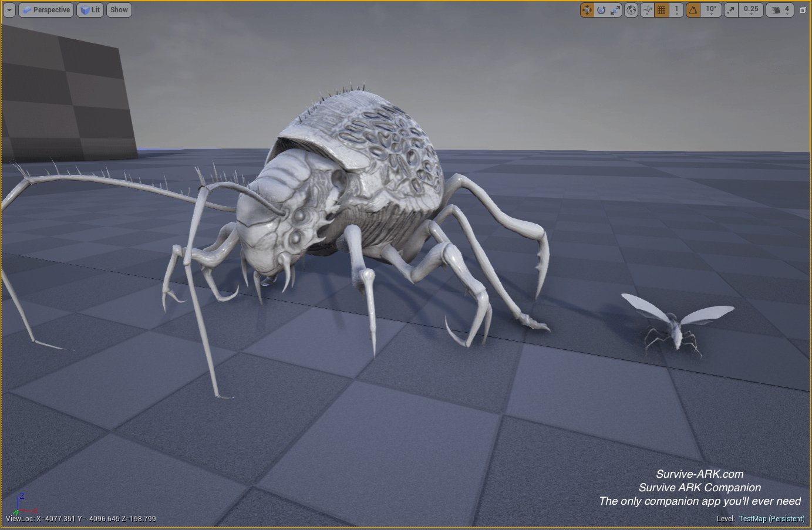Open the Perspective view mode menu
Screen dimensions: 812x530
point(46,10)
